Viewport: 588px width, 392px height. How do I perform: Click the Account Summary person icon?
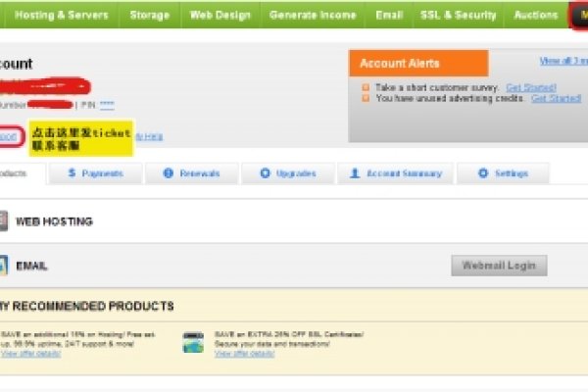(x=354, y=173)
